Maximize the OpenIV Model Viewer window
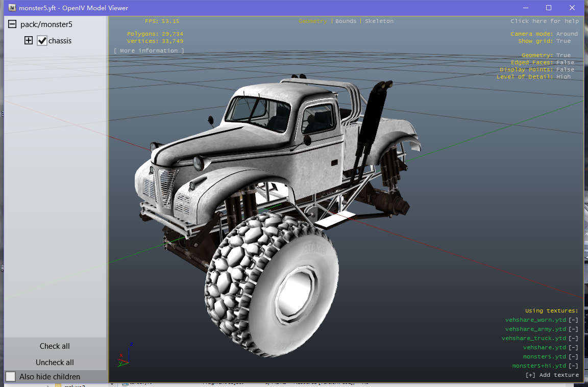The height and width of the screenshot is (387, 588). point(549,8)
